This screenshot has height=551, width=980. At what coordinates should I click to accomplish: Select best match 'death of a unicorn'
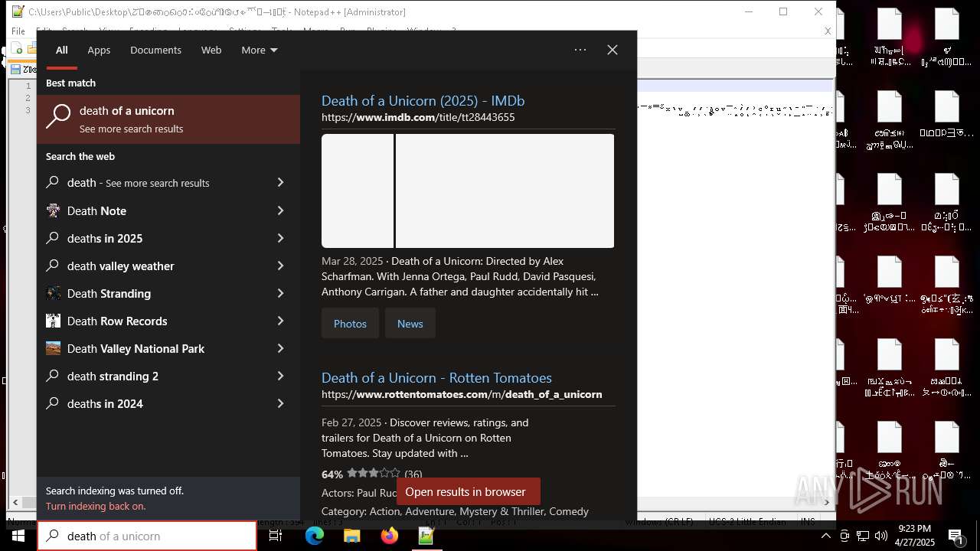(x=168, y=119)
